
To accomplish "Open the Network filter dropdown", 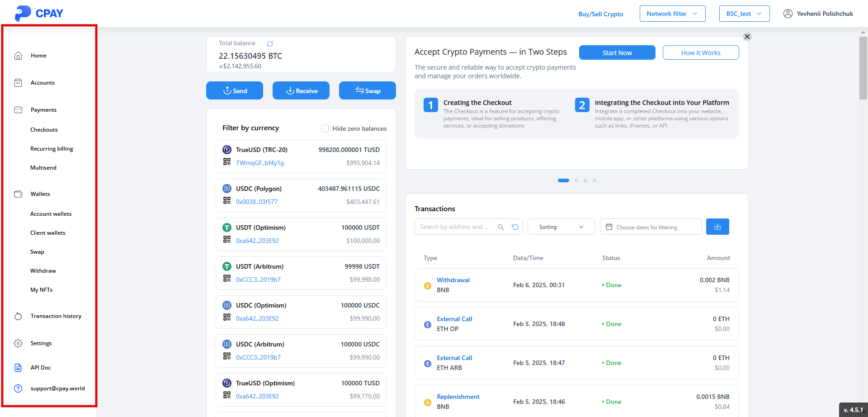I will (672, 14).
